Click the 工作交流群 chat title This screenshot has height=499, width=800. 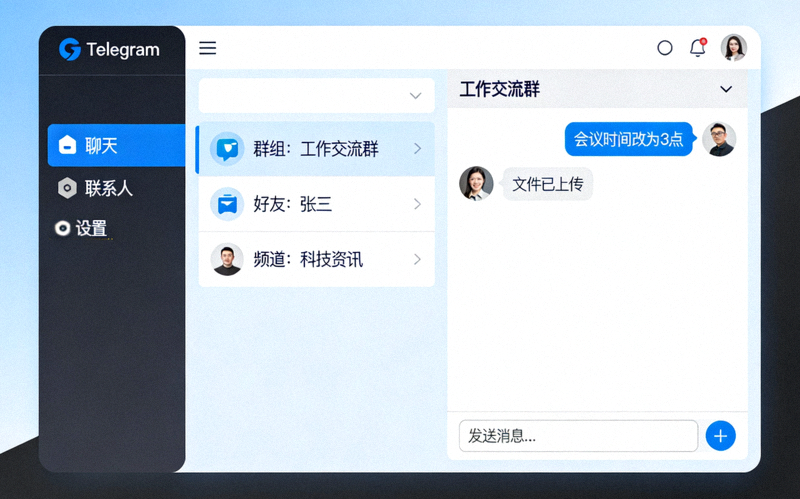pos(499,89)
